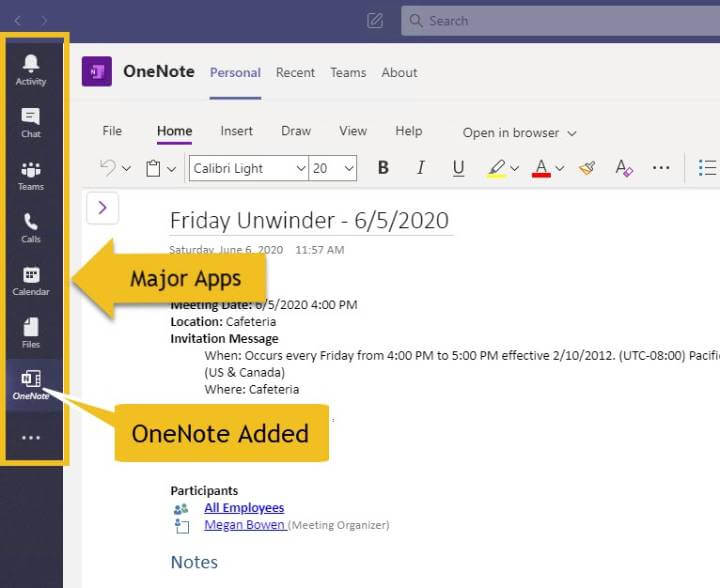Toggle italic formatting
This screenshot has width=720, height=588.
click(421, 168)
